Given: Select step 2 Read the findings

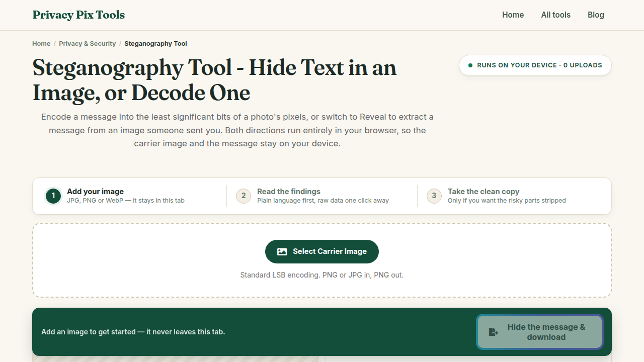Looking at the screenshot, I should pos(322,196).
